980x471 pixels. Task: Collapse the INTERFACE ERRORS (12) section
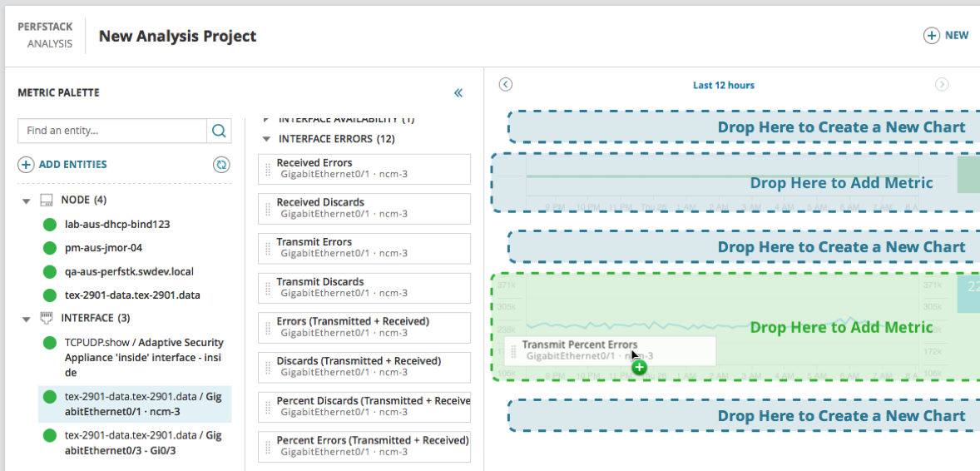(x=267, y=139)
